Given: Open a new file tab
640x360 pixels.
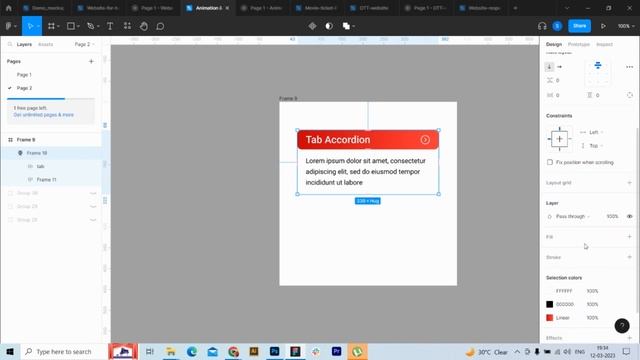Looking at the screenshot, I should [x=515, y=8].
